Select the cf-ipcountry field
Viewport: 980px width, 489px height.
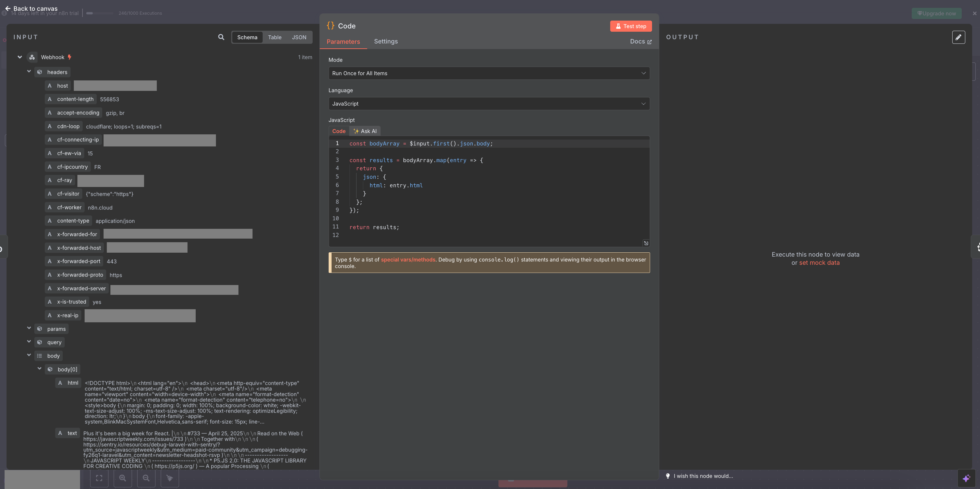pos(68,167)
